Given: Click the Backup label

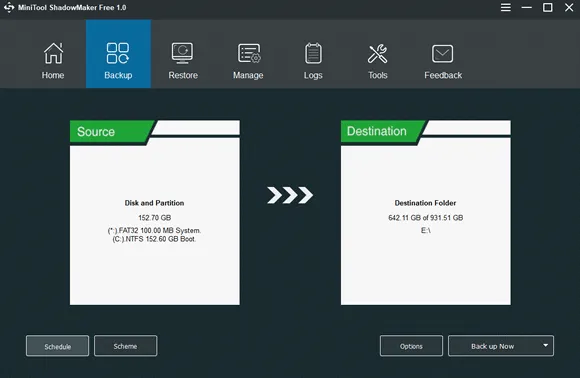Looking at the screenshot, I should tap(118, 75).
